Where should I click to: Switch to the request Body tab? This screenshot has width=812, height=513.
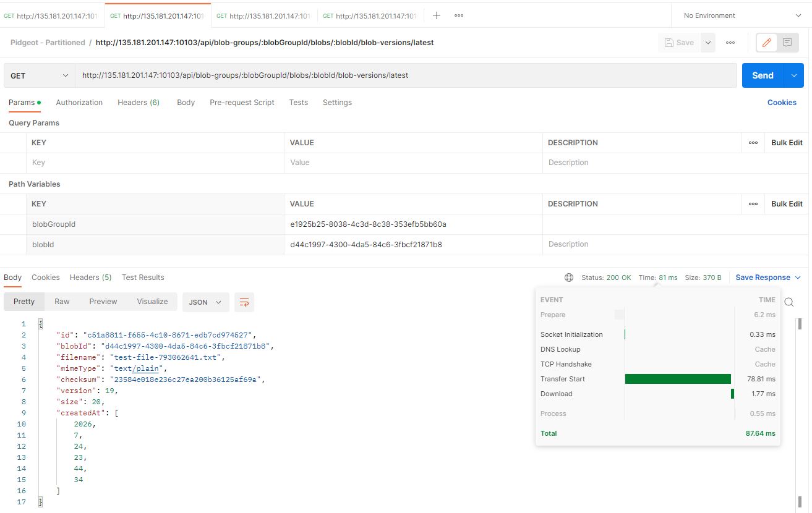[x=186, y=103]
